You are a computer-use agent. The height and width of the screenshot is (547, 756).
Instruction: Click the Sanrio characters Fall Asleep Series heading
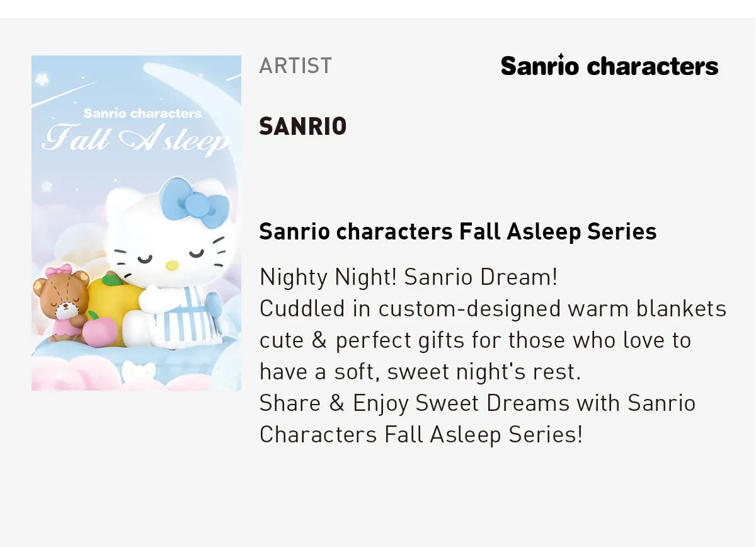458,231
